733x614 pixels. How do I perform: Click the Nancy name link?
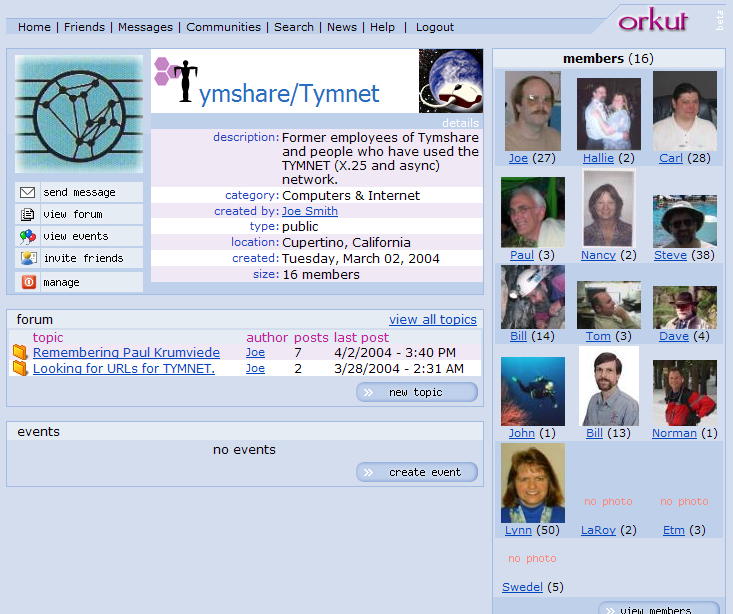coord(598,255)
